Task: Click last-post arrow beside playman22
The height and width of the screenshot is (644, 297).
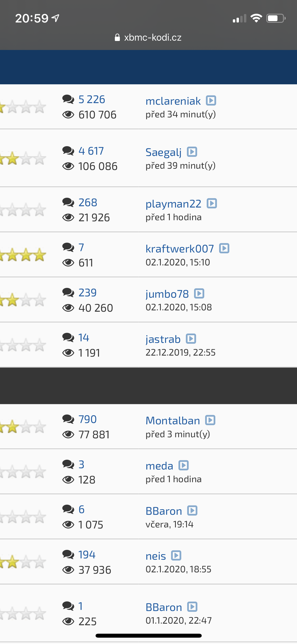Action: pos(212,203)
